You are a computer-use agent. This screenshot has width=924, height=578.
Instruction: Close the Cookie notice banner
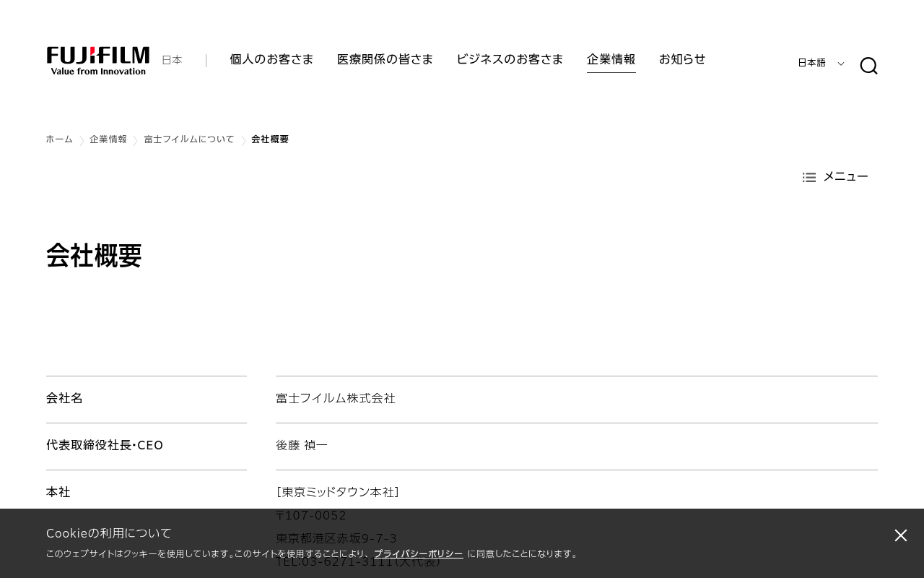901,535
